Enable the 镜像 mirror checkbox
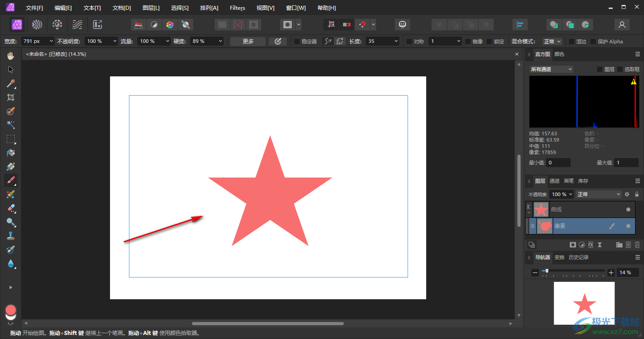Screen dimensions: 644x339 [x=468, y=42]
